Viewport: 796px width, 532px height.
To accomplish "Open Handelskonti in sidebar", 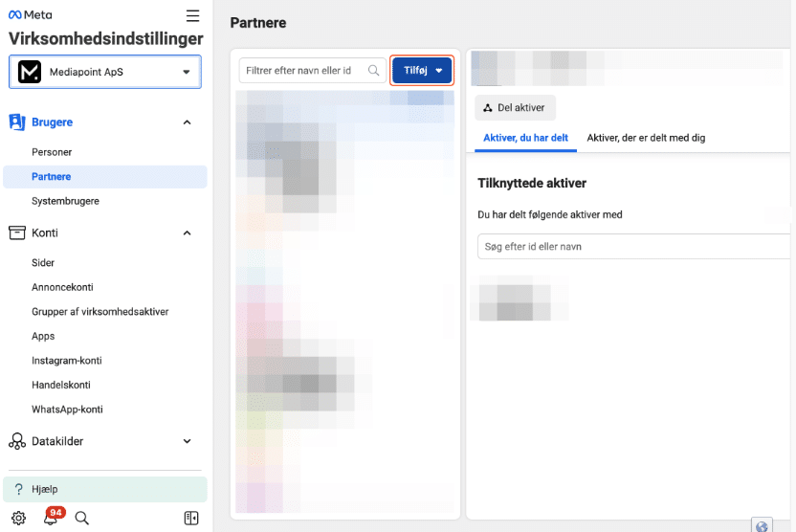I will pyautogui.click(x=61, y=385).
